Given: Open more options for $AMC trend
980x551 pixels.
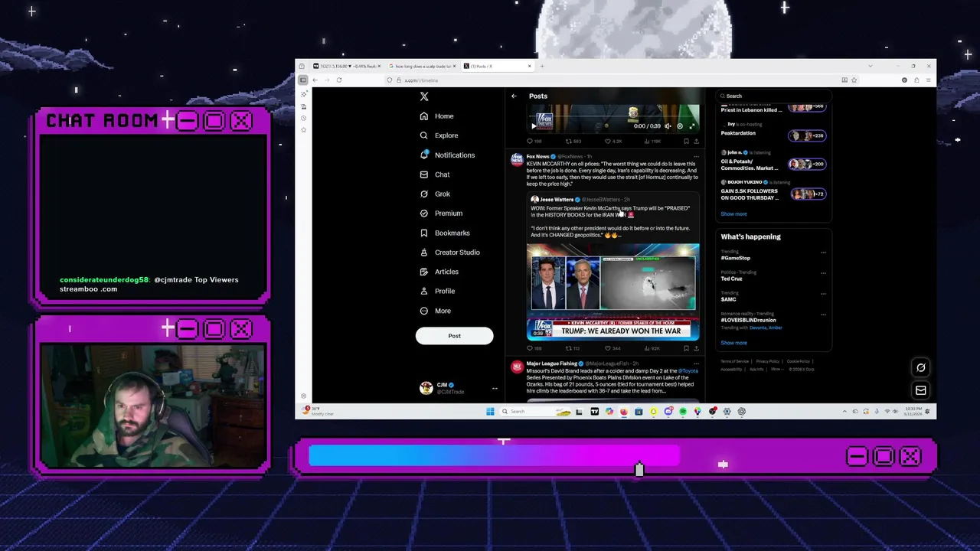Looking at the screenshot, I should pyautogui.click(x=823, y=294).
